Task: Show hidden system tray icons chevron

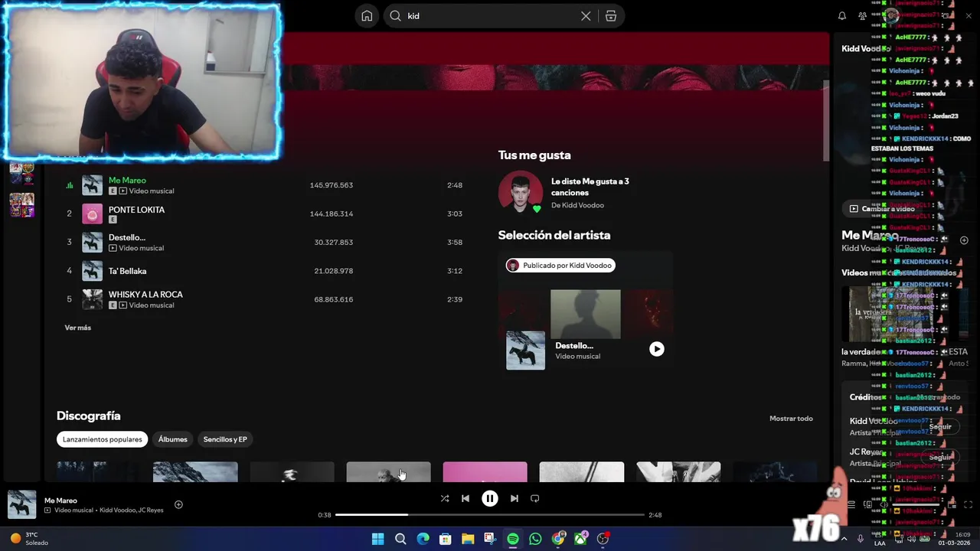Action: point(844,539)
